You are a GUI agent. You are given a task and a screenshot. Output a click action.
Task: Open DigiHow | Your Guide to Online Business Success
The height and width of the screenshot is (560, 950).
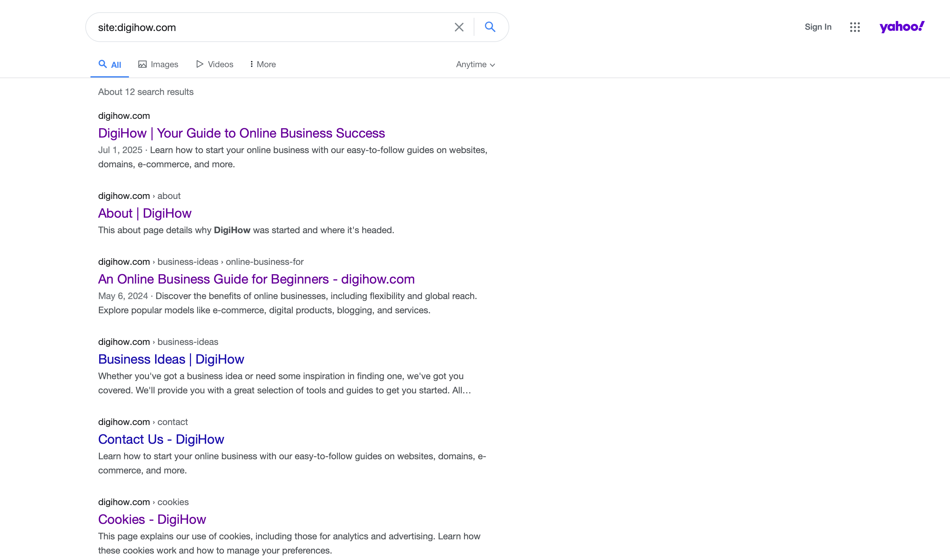tap(241, 133)
